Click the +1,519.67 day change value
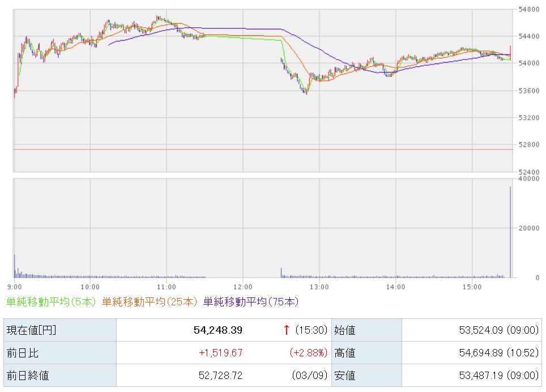Image resolution: width=546 pixels, height=392 pixels. coord(220,353)
